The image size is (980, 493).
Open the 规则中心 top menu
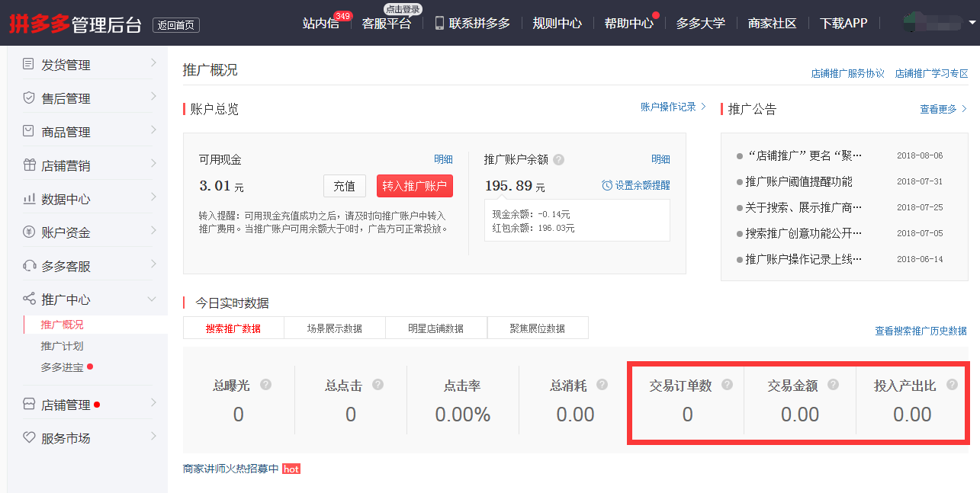557,23
